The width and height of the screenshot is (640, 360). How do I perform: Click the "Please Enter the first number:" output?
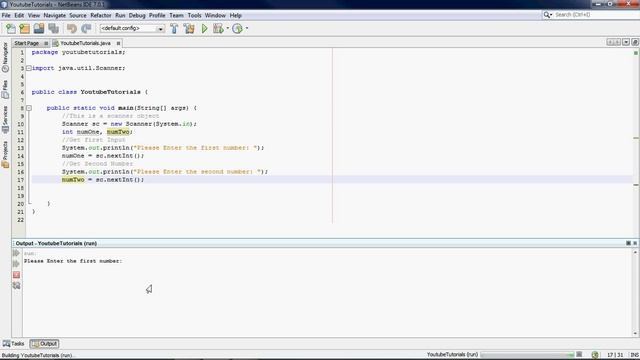click(x=73, y=261)
